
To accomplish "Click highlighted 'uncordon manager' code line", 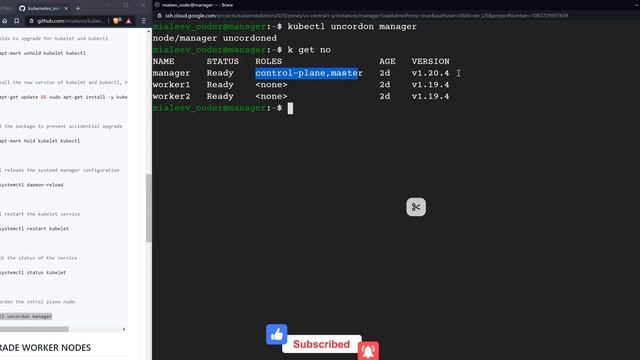I will pyautogui.click(x=26, y=316).
